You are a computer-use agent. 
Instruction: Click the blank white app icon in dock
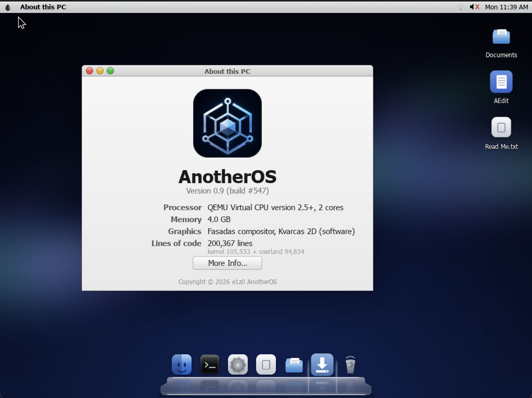tap(266, 364)
